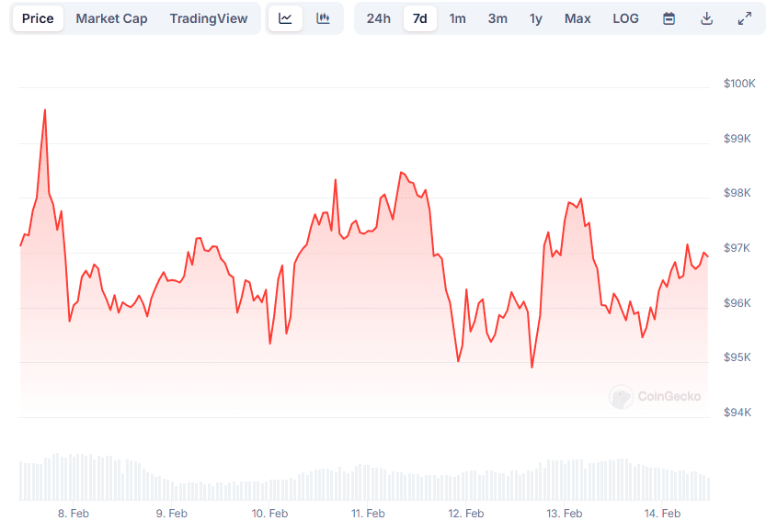Click the $95K price axis label

[x=737, y=357]
